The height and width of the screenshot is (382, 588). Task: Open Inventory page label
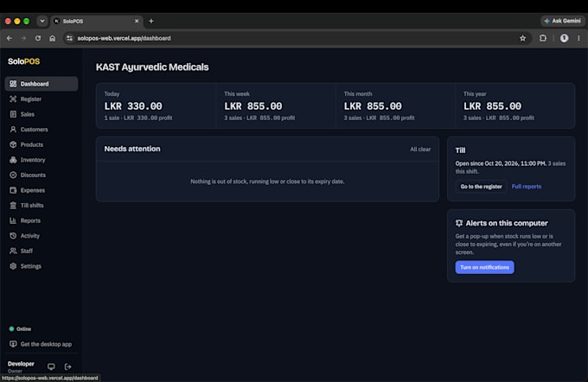point(33,160)
